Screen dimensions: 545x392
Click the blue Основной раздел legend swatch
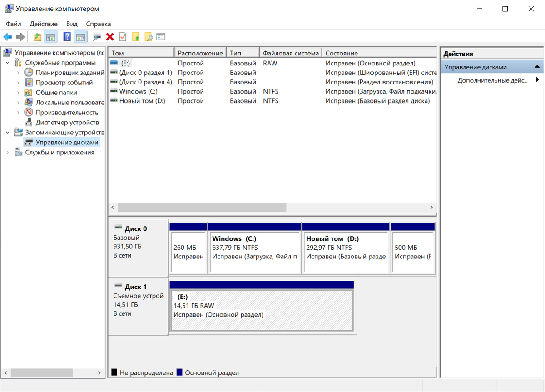point(179,372)
